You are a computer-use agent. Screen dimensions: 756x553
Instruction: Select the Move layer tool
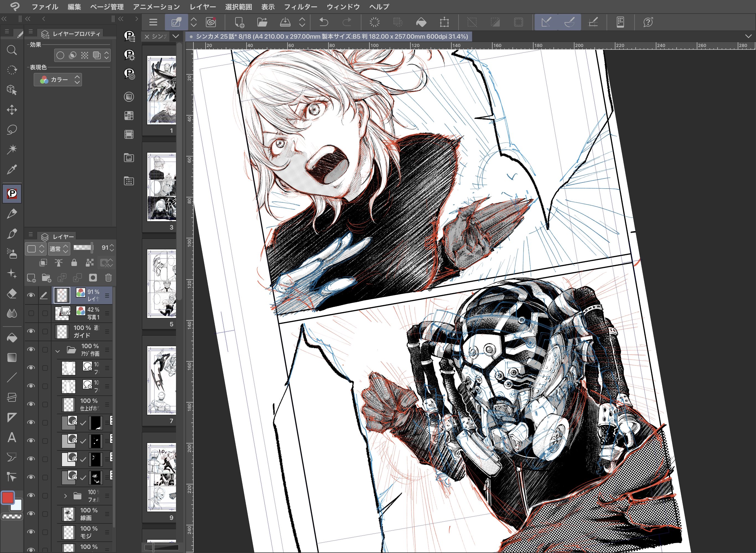[x=12, y=110]
